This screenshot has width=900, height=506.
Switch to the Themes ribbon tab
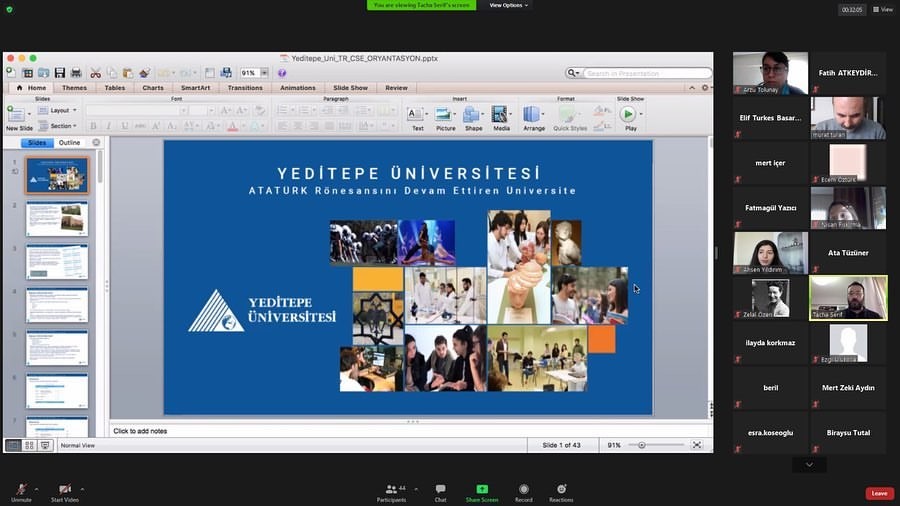coord(75,88)
